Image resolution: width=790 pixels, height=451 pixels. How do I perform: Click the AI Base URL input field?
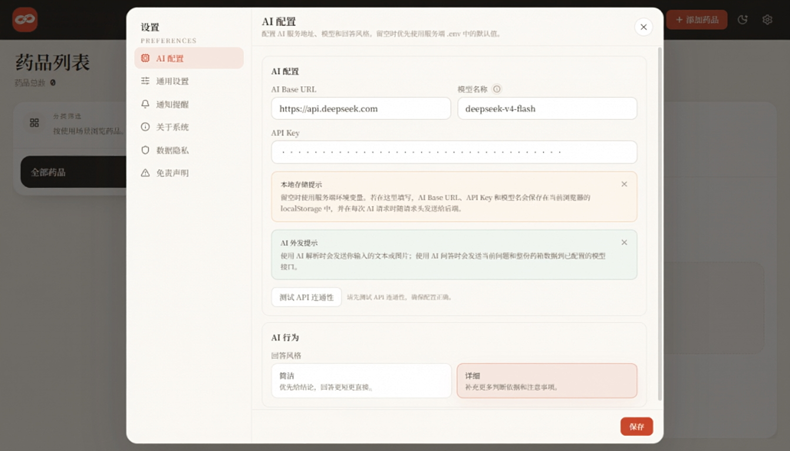[x=361, y=108]
